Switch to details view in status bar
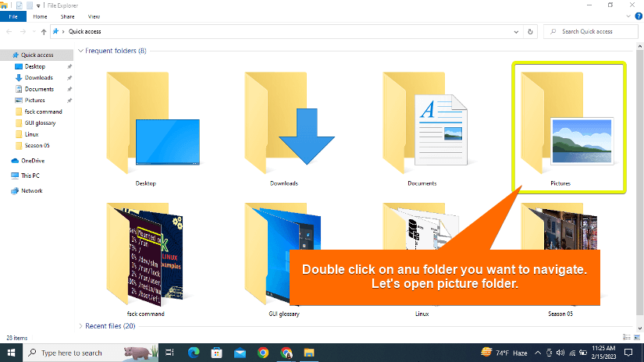 click(x=626, y=337)
